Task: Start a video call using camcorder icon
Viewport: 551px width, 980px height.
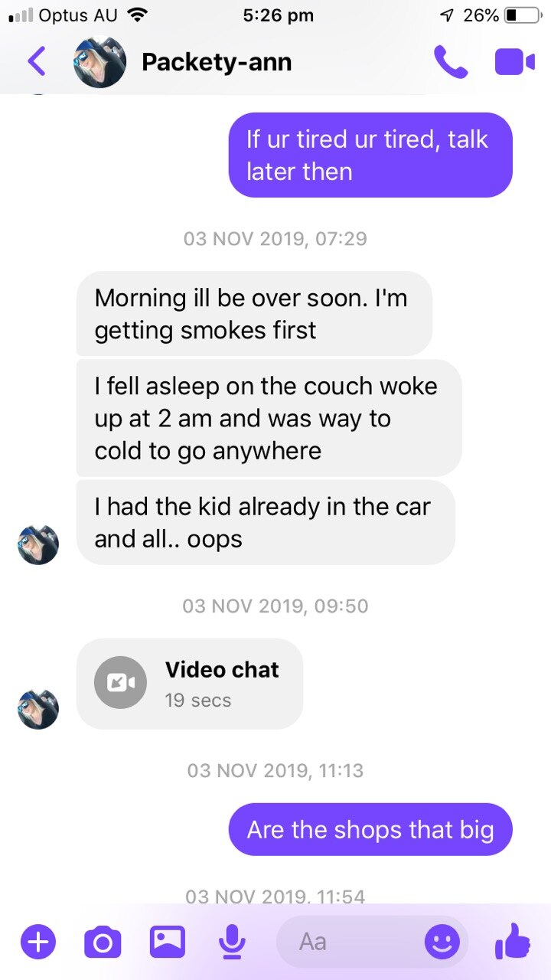Action: (514, 62)
